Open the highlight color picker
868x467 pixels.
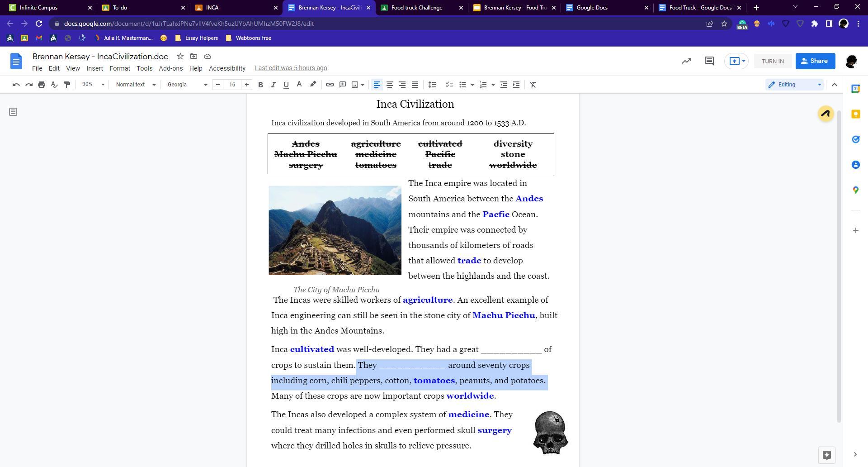313,85
